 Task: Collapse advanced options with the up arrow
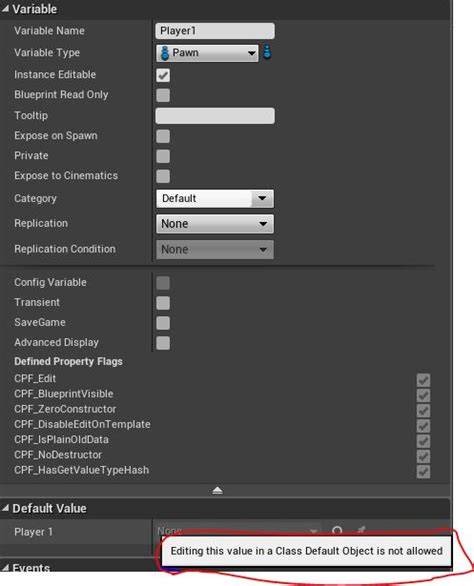(x=217, y=491)
